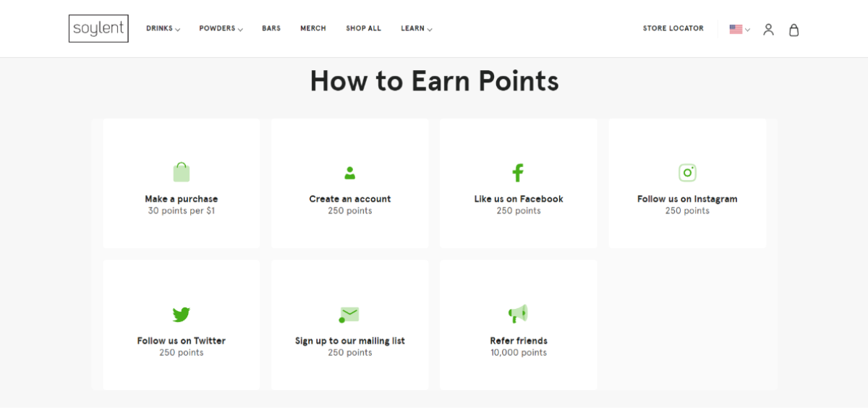Click the Soylent logo
Image resolution: width=868 pixels, height=408 pixels.
[x=98, y=28]
